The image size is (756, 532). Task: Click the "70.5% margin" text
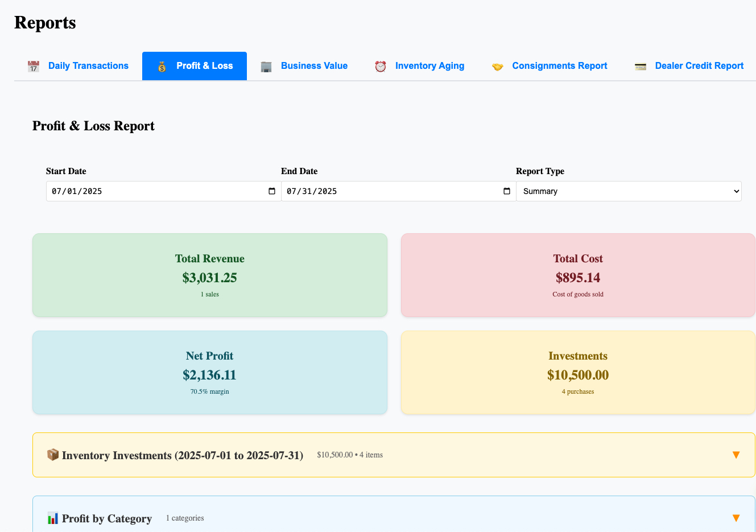pyautogui.click(x=210, y=391)
